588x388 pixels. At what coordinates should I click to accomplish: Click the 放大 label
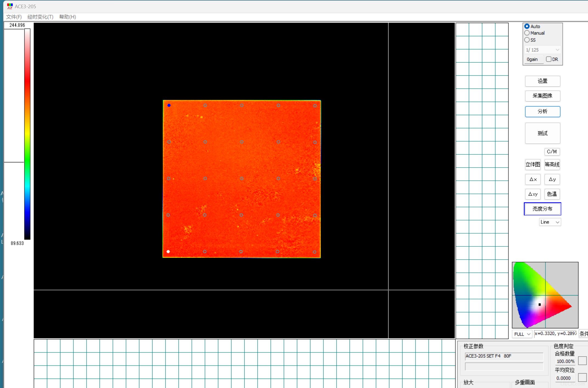[468, 383]
